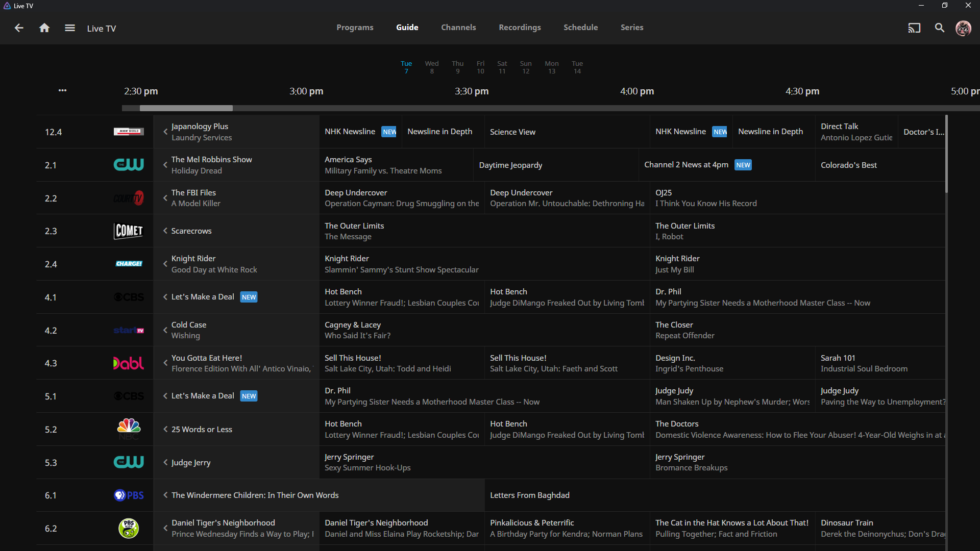This screenshot has width=980, height=551.
Task: Click the back arrow icon
Action: (19, 28)
